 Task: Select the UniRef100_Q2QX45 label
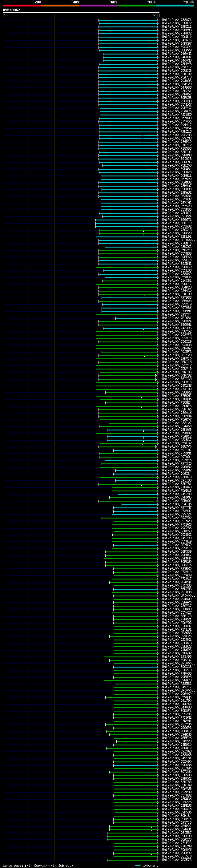177,230
